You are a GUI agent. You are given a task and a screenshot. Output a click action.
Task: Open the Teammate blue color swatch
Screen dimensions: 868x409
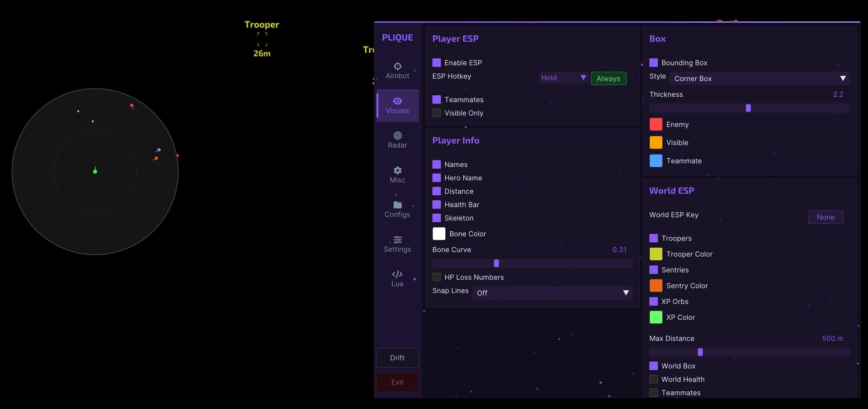pyautogui.click(x=656, y=160)
